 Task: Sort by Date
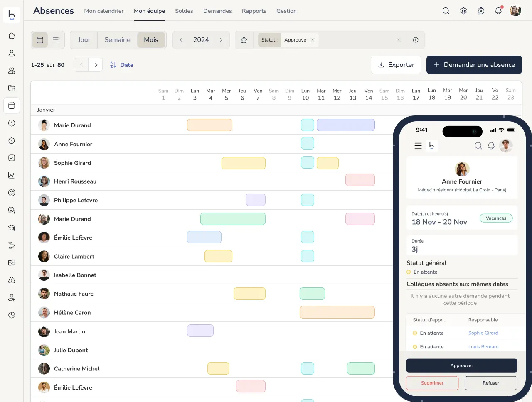[121, 65]
